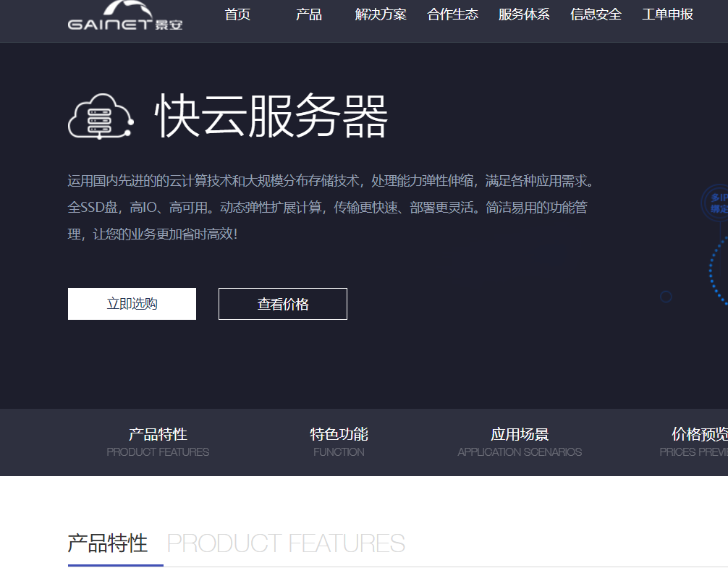This screenshot has width=728, height=568.
Task: Click the 快云服务器 banner heading
Action: pos(272,116)
